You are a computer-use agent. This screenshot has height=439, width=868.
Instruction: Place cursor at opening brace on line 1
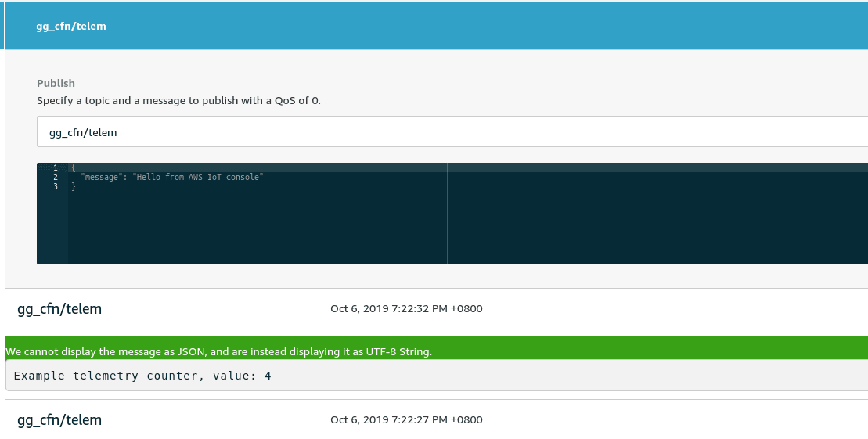pos(73,167)
